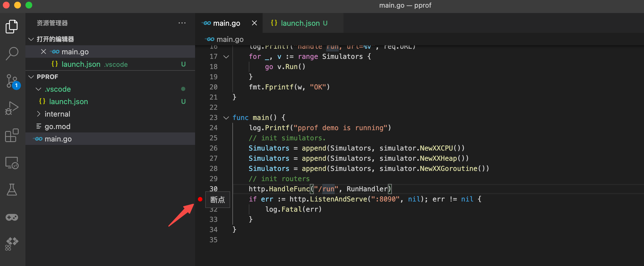Open the Remote Explorer icon
The image size is (644, 266).
(11, 163)
